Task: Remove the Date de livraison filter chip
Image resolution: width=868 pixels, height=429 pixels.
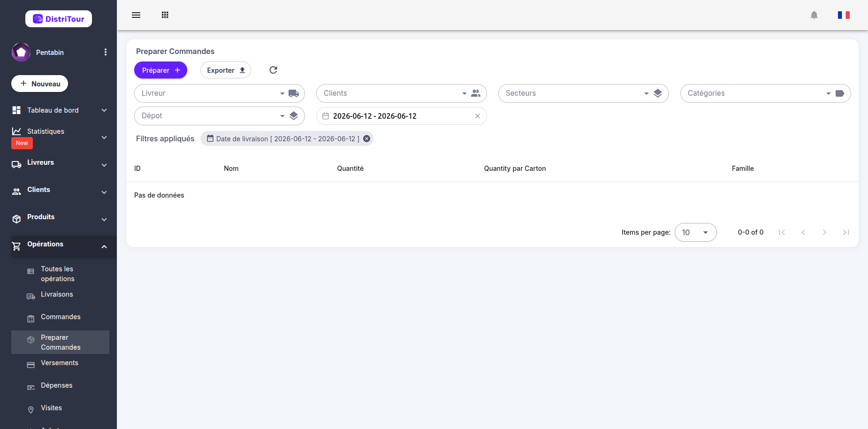Action: (367, 138)
